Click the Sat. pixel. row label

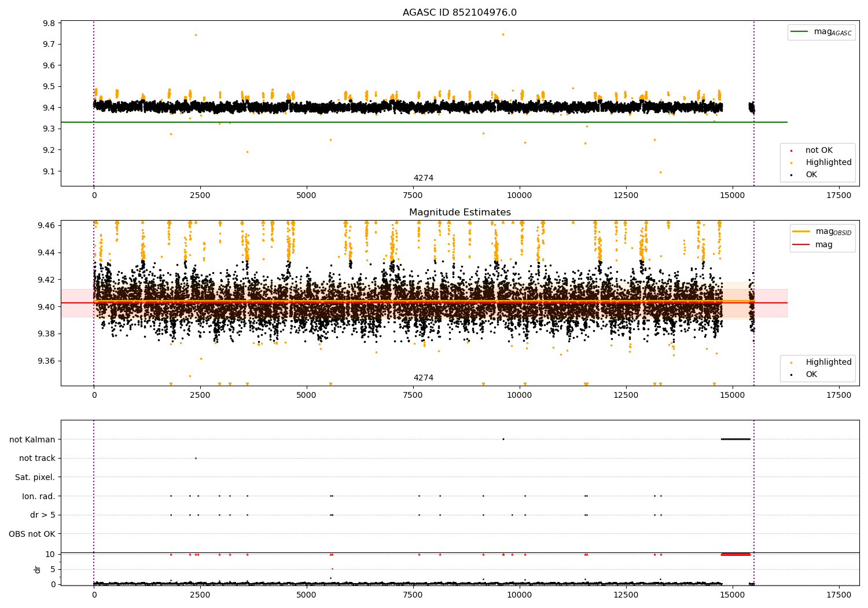tap(35, 478)
